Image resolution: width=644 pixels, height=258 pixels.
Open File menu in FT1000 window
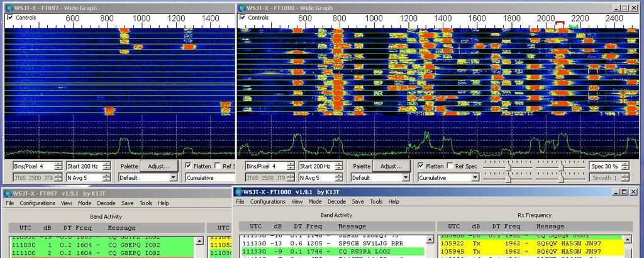pyautogui.click(x=240, y=202)
